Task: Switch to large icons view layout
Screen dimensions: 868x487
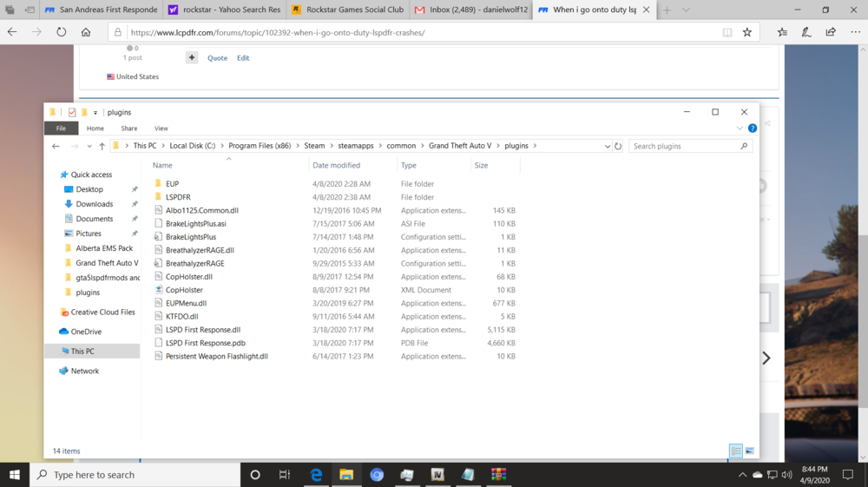Action: tap(750, 451)
